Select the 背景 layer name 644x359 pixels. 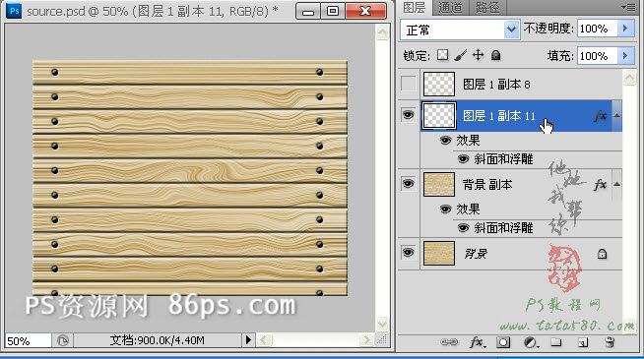click(x=476, y=254)
